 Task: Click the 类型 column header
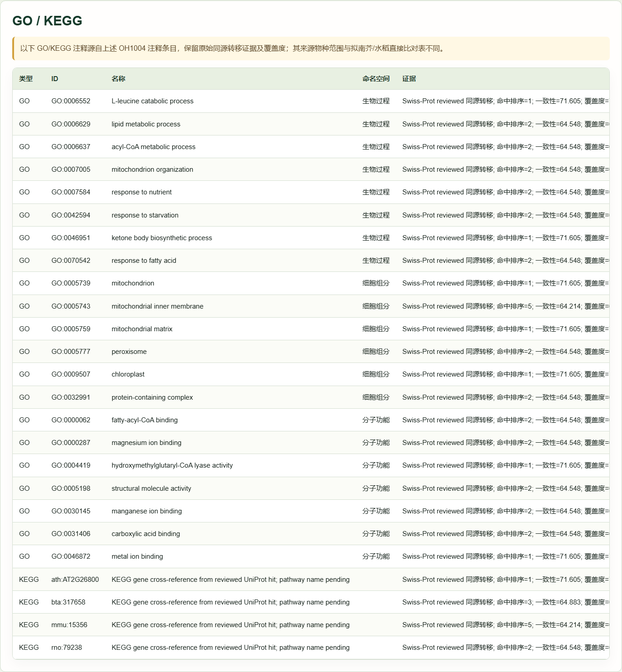[x=26, y=79]
